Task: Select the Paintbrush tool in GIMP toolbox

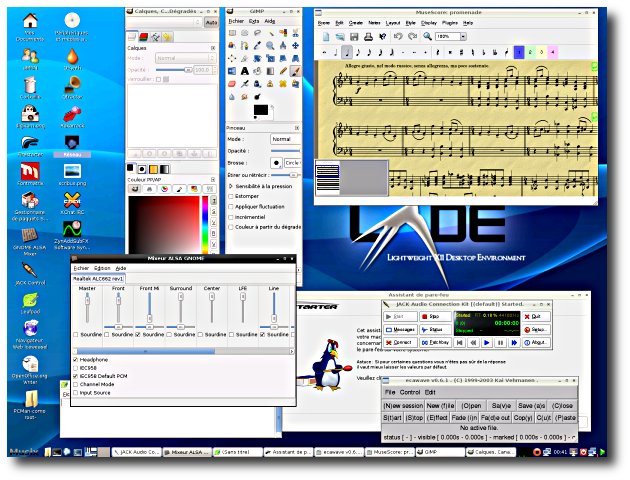Action: (296, 71)
